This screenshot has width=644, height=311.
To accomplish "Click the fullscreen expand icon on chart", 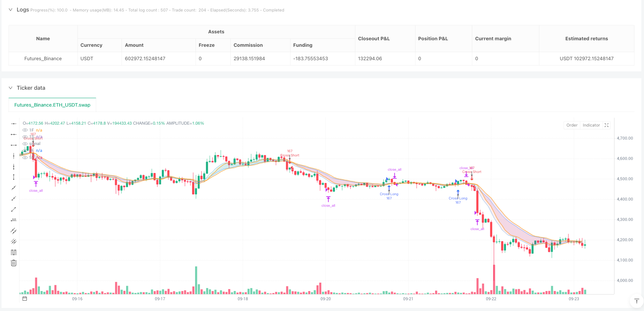I will (606, 125).
